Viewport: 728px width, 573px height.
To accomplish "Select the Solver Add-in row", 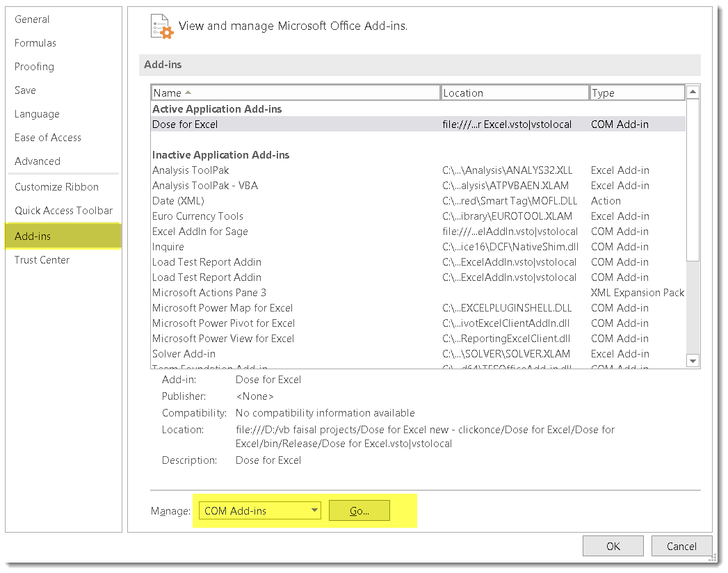I will click(419, 354).
